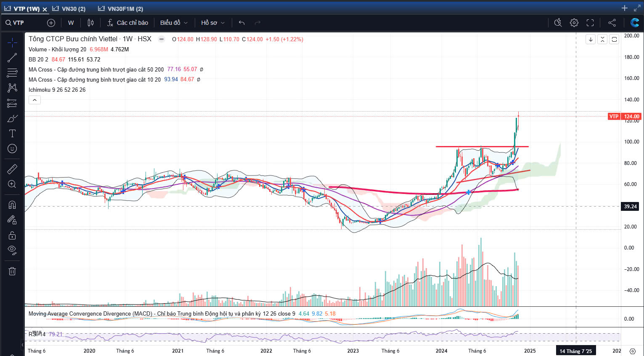The image size is (644, 356).
Task: Toggle stay in drawing mode
Action: point(12,220)
